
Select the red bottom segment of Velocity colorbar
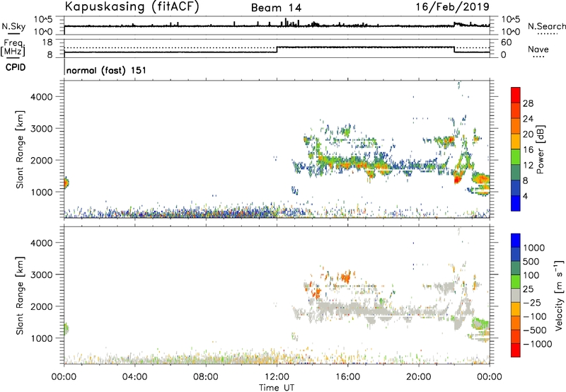pos(516,350)
